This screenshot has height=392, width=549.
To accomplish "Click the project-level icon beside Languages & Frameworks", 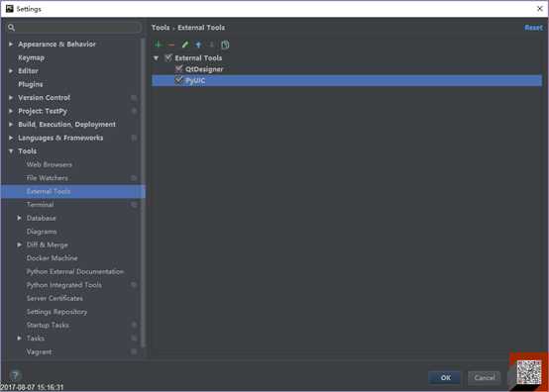I will [134, 138].
